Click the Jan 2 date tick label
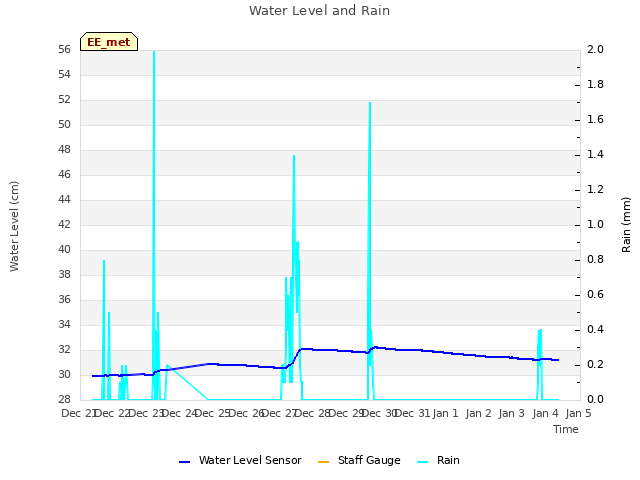This screenshot has width=640, height=480. (478, 413)
